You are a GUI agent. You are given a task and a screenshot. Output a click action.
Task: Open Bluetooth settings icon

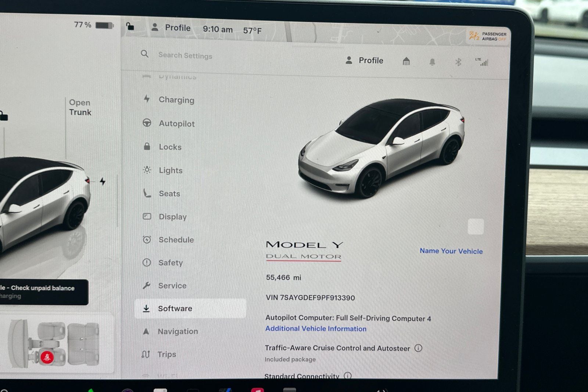[x=458, y=62]
